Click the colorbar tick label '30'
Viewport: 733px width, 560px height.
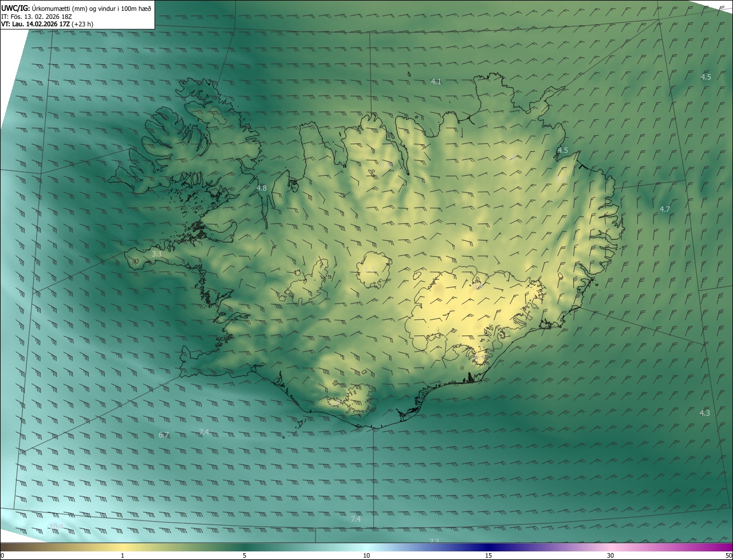click(610, 555)
